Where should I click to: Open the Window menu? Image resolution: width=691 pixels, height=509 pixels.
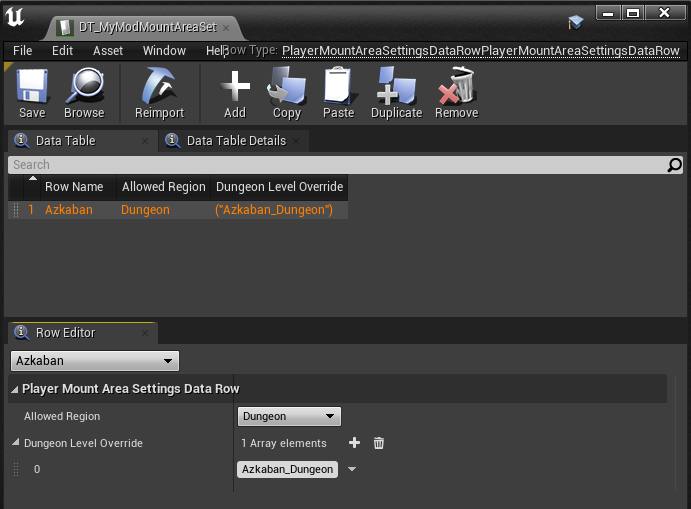(164, 51)
